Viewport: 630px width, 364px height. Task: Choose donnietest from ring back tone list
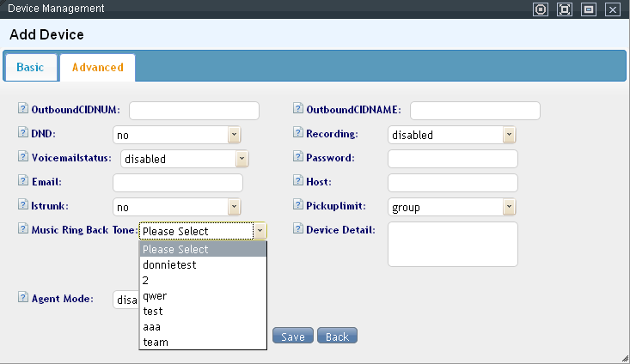(169, 265)
